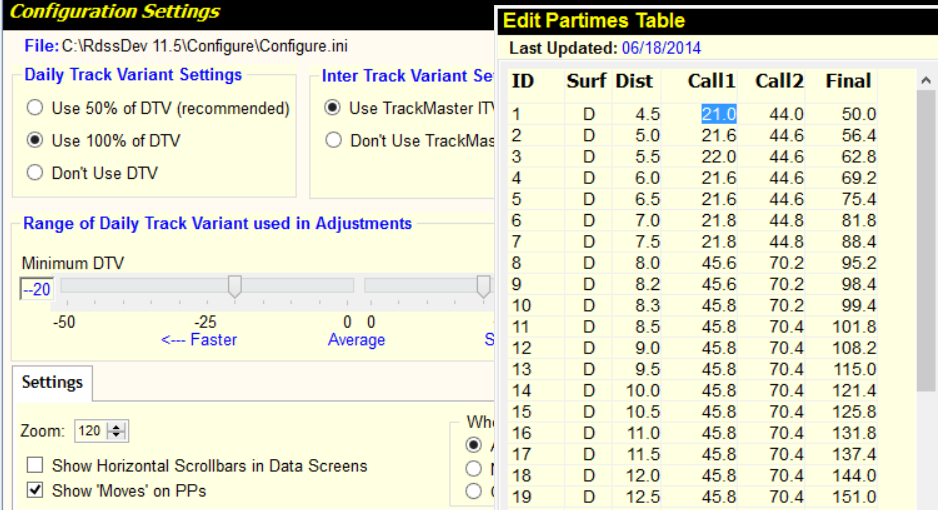Click the '<--- Faster' slider label

pyautogui.click(x=199, y=340)
